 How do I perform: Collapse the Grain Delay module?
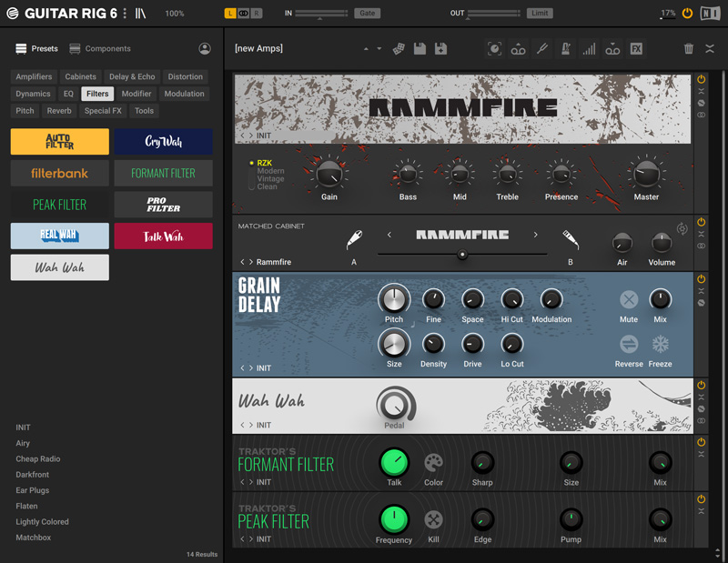click(701, 291)
